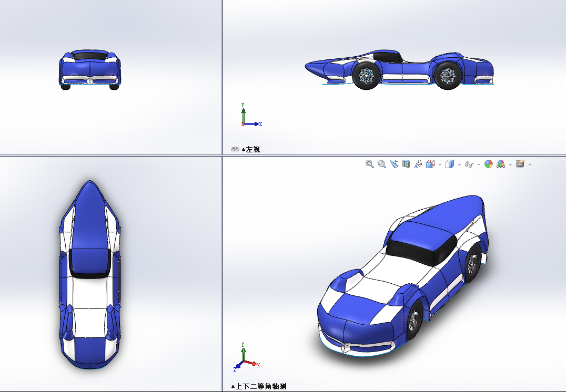Open View Orientation dropdown arrow

click(x=440, y=164)
